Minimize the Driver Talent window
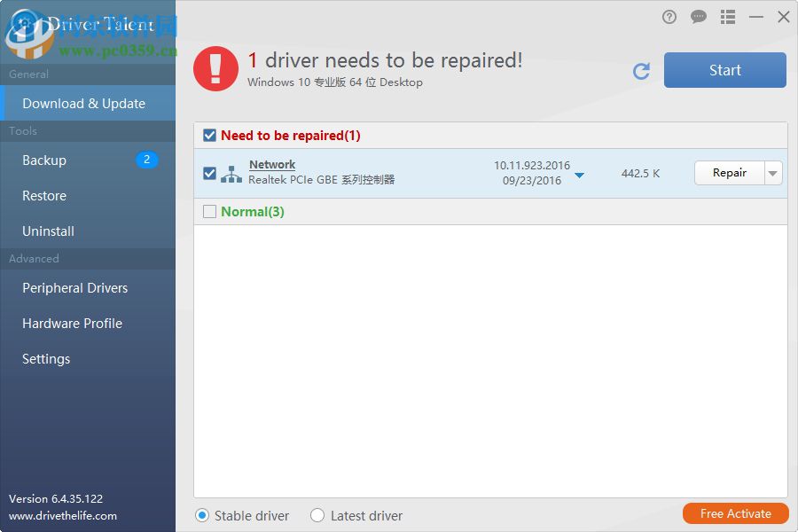Screen dimensions: 798x532 coord(756,18)
